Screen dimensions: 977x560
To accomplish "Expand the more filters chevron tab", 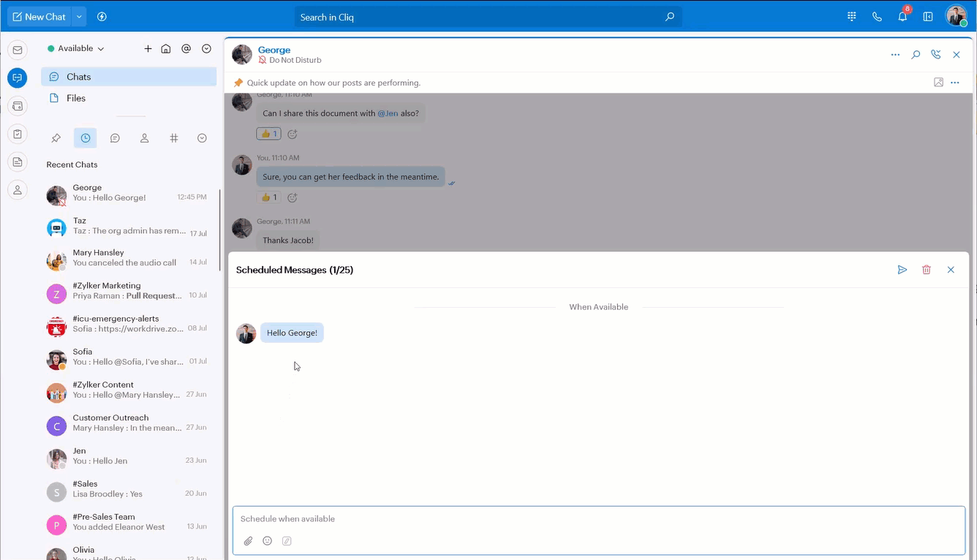I will pyautogui.click(x=202, y=137).
